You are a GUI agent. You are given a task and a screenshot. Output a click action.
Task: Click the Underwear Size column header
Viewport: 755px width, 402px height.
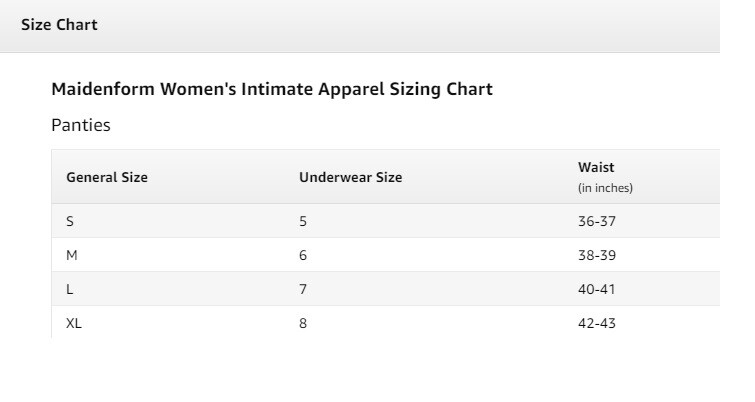pos(351,177)
